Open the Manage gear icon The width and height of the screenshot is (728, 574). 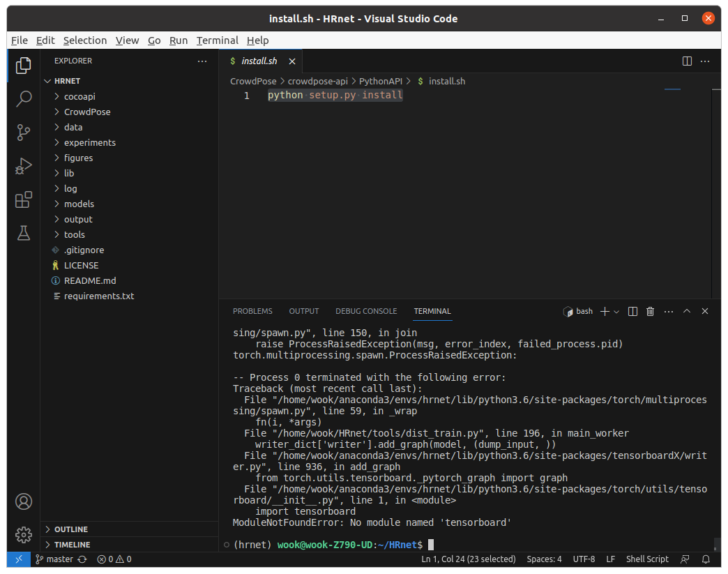23,535
